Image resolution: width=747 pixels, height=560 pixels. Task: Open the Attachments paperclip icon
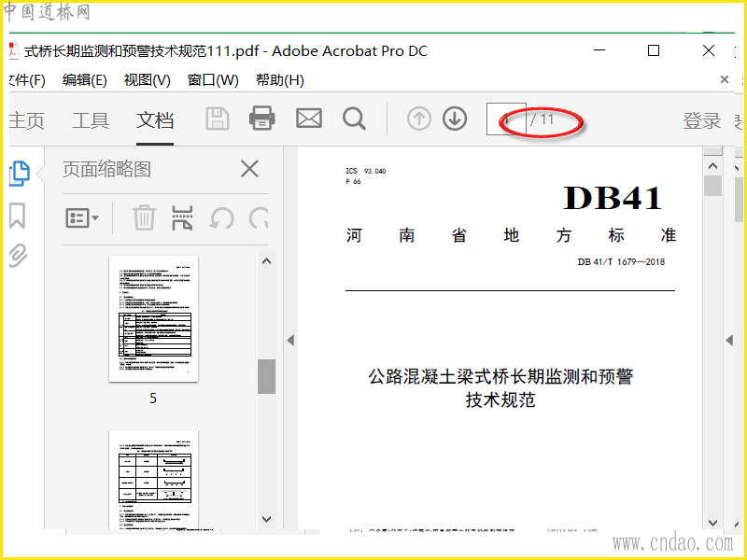[18, 255]
